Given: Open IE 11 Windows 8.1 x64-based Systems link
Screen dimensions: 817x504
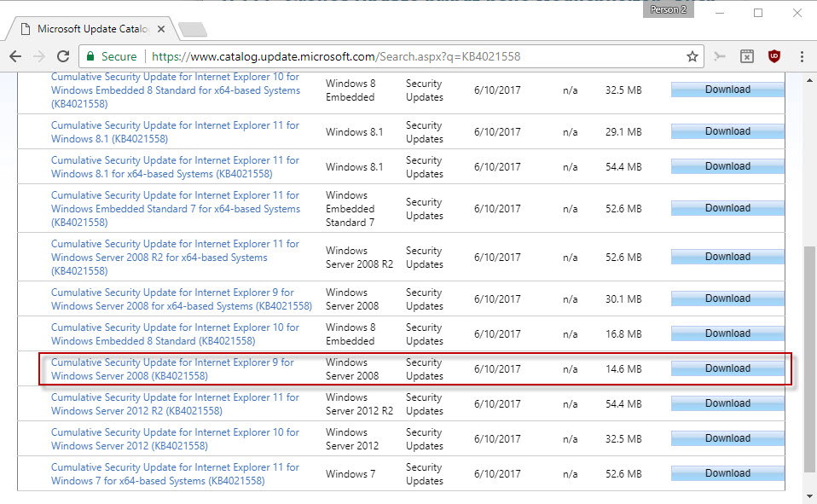Looking at the screenshot, I should coord(175,167).
